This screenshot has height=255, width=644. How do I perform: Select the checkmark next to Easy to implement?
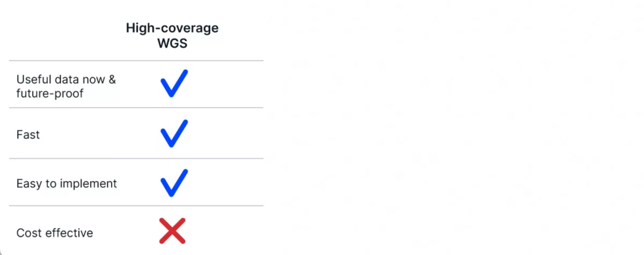[x=173, y=183]
